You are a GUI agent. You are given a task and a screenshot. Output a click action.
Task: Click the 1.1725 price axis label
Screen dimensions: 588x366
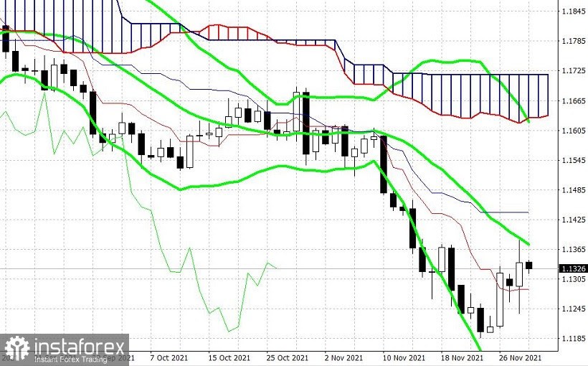point(574,70)
